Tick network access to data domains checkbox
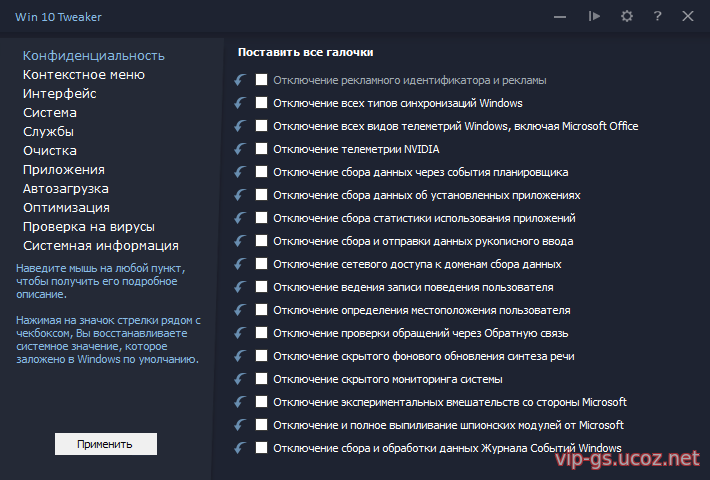Screen dimensions: 710x480 (261, 264)
